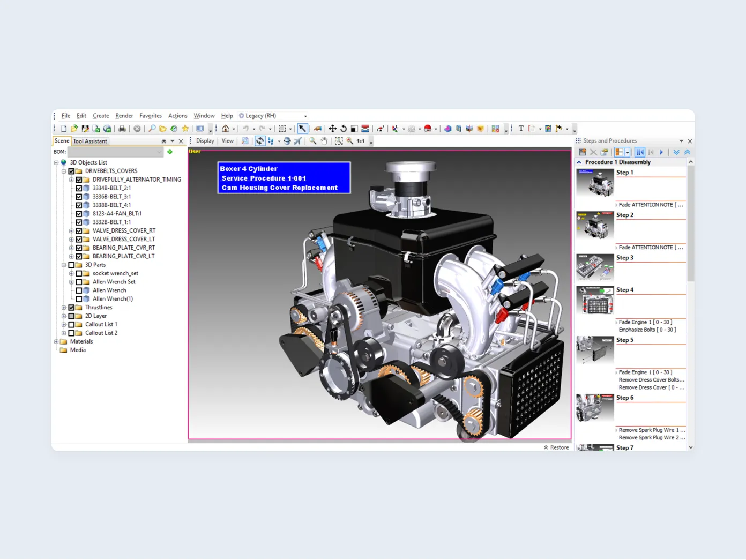
Task: Collapse the Procedure 1 Disassembly section
Action: 579,162
